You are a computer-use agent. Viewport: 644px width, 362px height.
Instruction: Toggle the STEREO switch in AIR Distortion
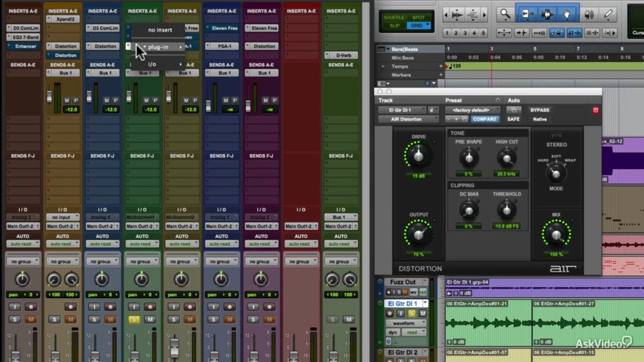(556, 136)
